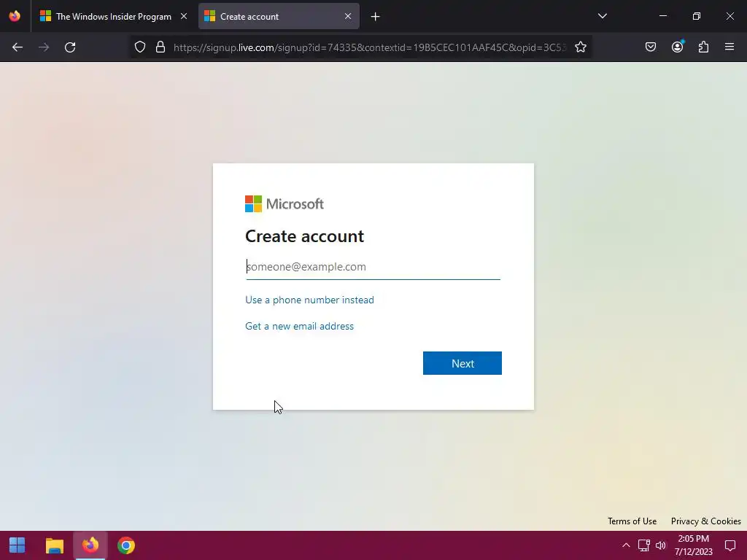Open the Windows Start menu

(18, 545)
